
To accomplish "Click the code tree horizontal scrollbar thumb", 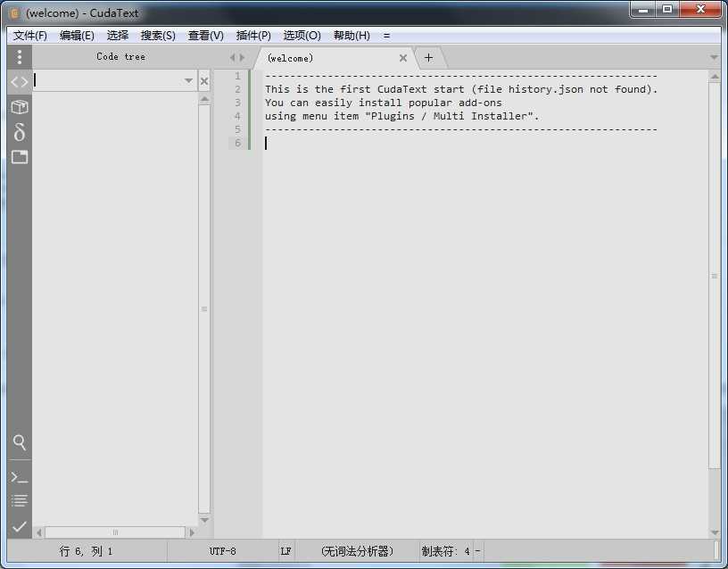I will tap(115, 532).
